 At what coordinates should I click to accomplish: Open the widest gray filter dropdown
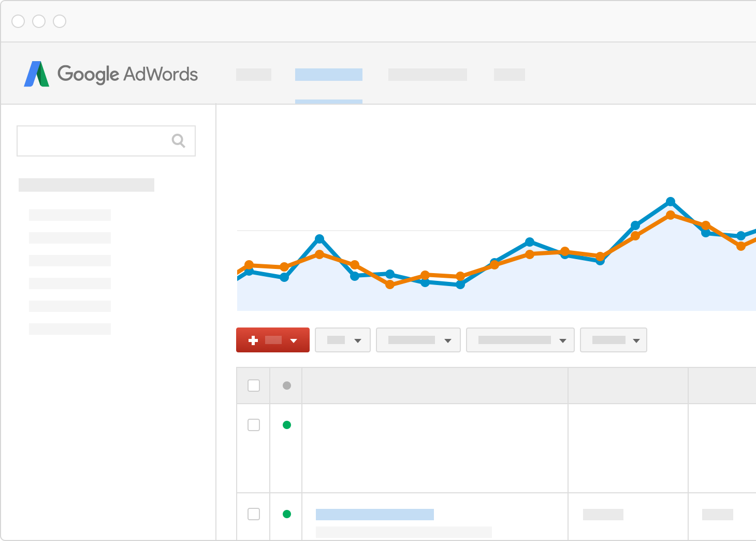pyautogui.click(x=520, y=340)
